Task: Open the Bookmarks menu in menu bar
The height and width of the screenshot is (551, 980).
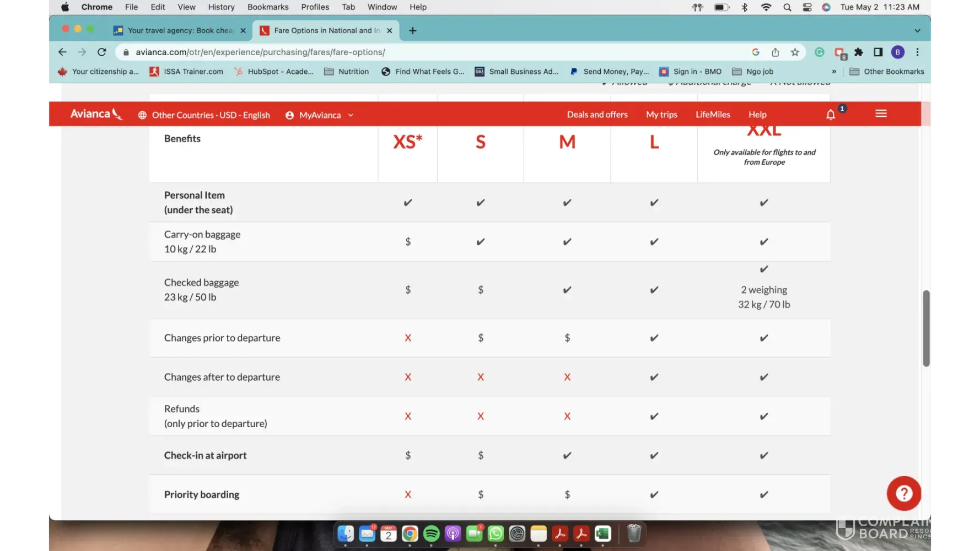Action: 268,7
